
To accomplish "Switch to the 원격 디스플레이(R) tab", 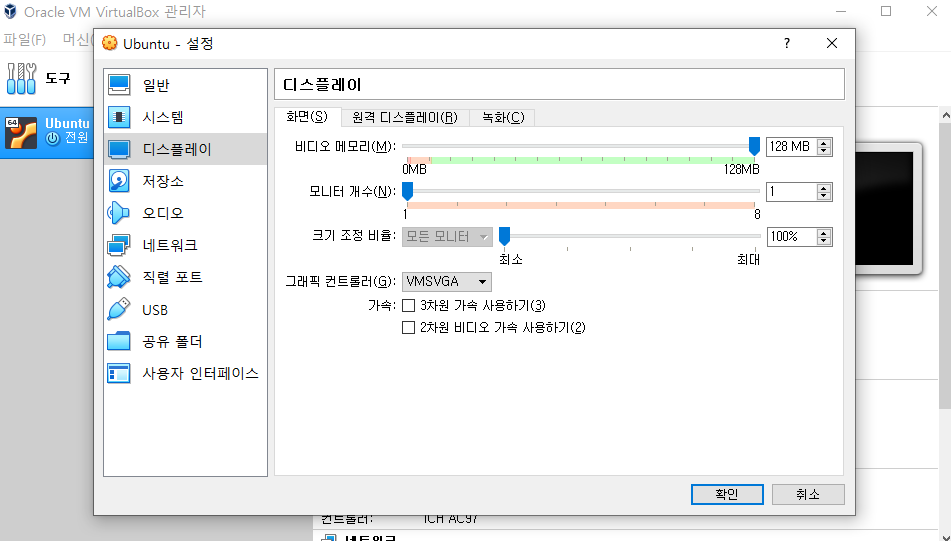I will (405, 117).
